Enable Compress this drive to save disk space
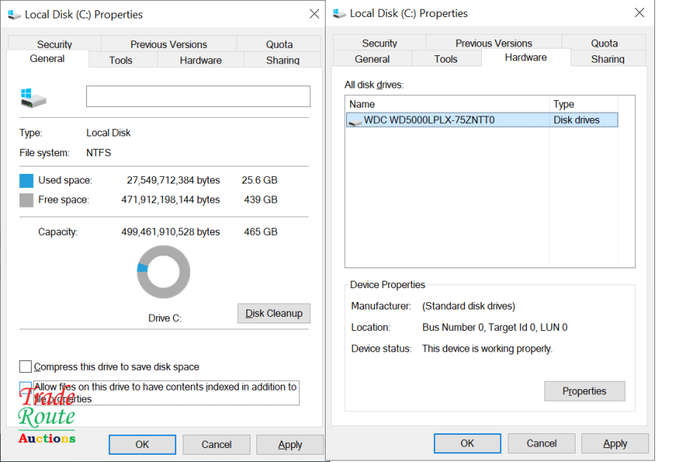This screenshot has height=462, width=700. pos(25,366)
